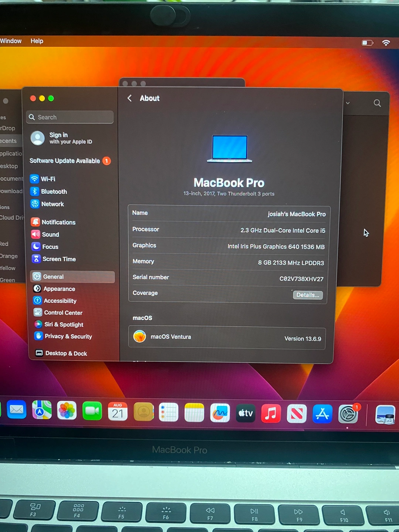Open the Help menu

pos(37,41)
